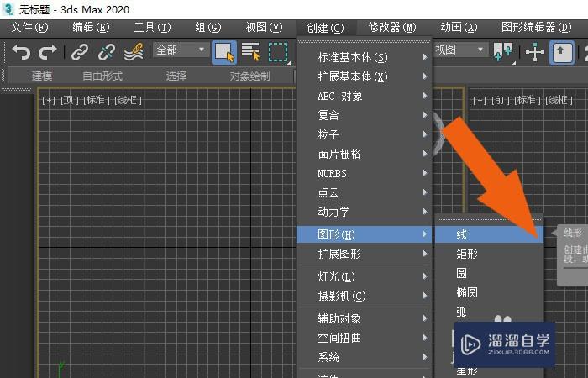Expand the 面片栅格 submenu

tap(364, 154)
